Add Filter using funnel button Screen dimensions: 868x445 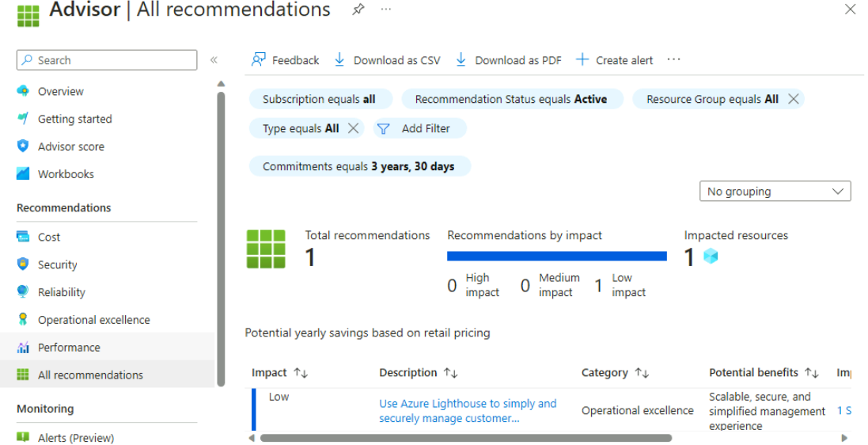419,128
